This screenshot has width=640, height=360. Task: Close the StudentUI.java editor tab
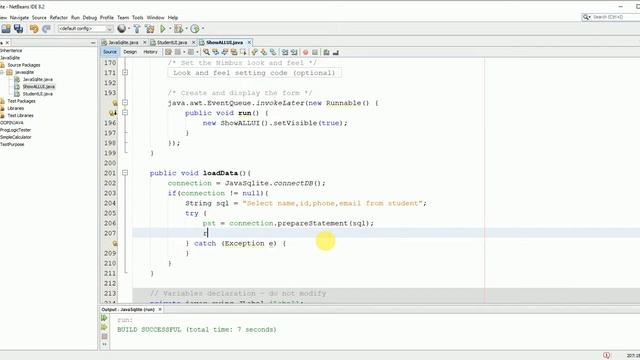tap(193, 42)
